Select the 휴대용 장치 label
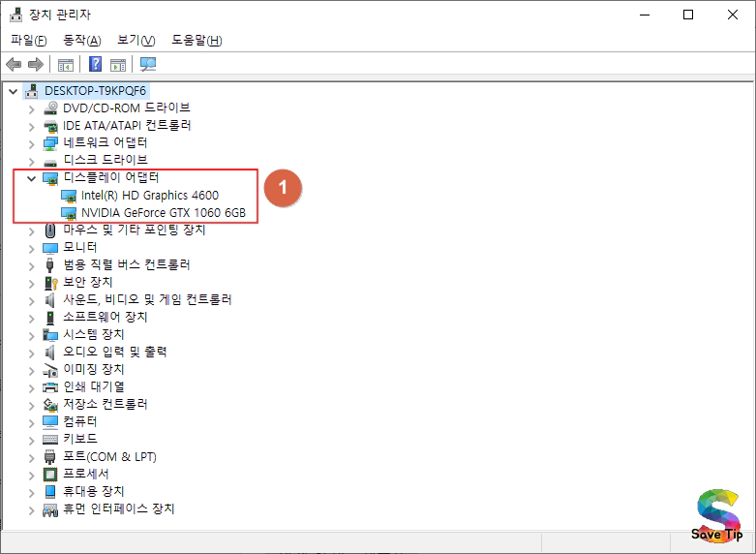756x554 pixels. (94, 491)
